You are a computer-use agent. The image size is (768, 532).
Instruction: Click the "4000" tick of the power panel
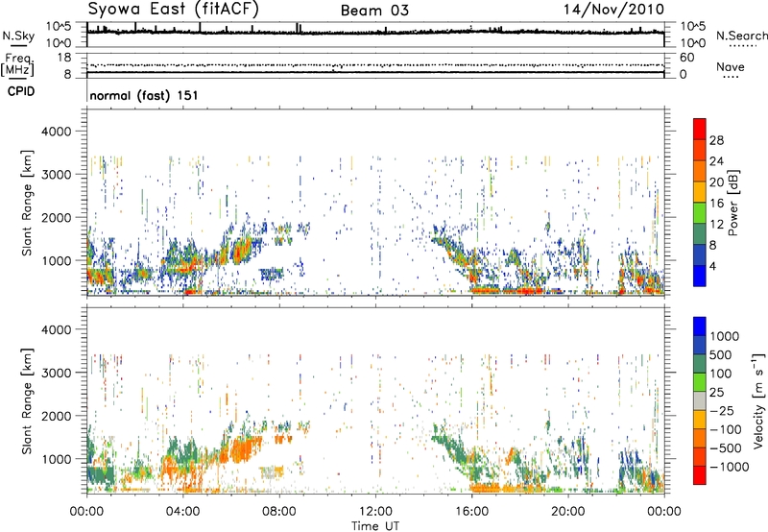click(x=56, y=132)
